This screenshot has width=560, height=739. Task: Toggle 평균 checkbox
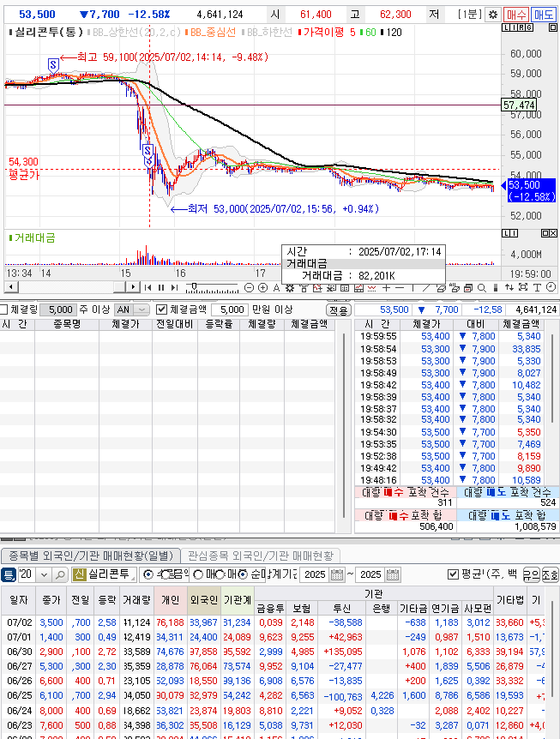click(x=453, y=574)
